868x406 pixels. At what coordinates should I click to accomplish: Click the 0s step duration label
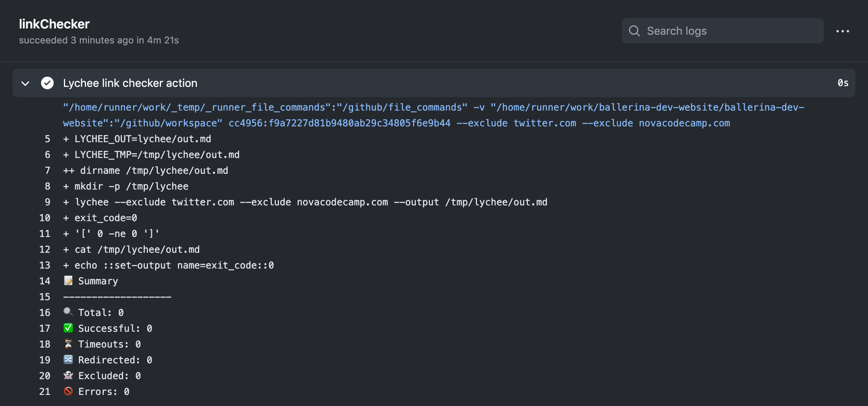[x=843, y=83]
